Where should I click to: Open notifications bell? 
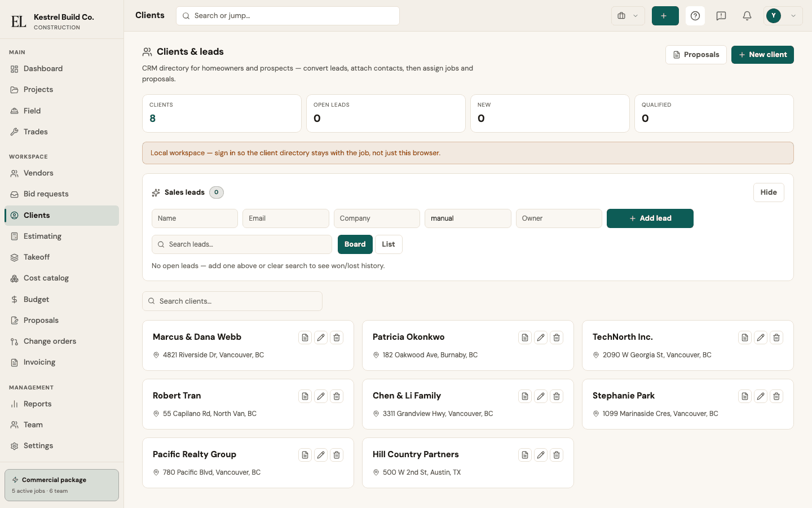coord(747,16)
